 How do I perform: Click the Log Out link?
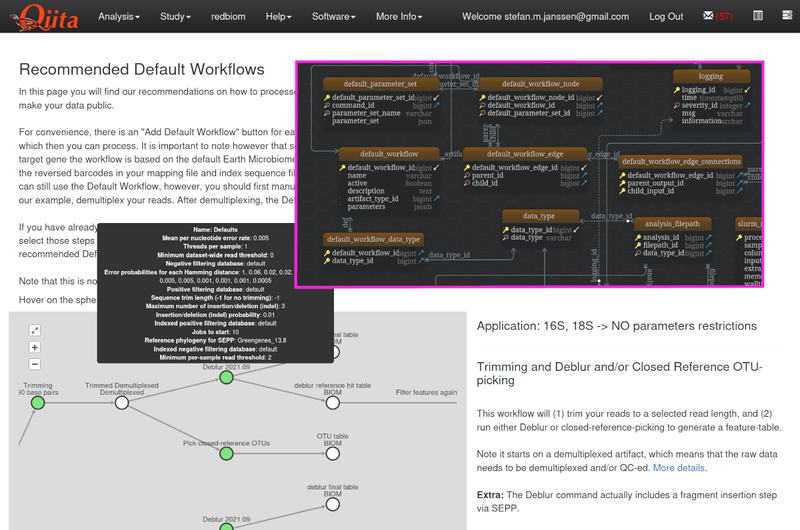point(666,16)
